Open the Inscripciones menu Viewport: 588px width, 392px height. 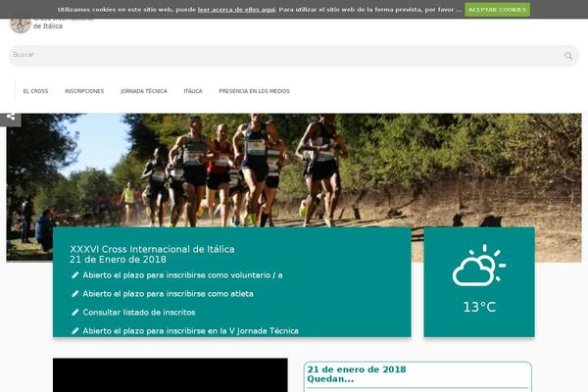pos(84,91)
